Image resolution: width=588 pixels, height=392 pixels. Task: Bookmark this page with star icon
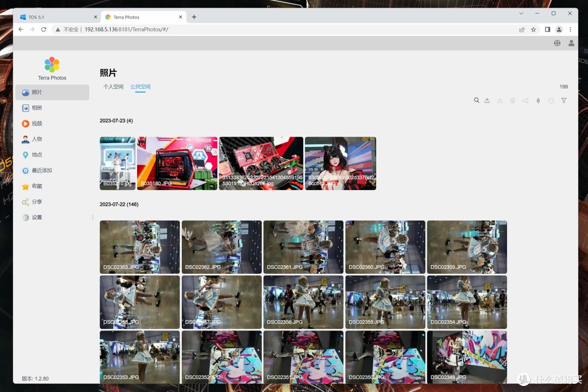533,29
